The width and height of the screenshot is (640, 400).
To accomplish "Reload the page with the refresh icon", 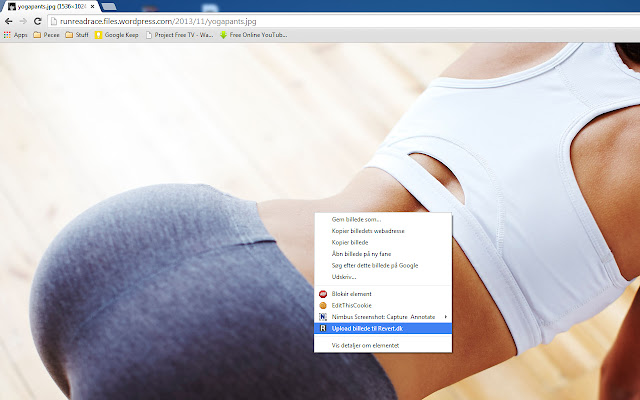I will 38,21.
